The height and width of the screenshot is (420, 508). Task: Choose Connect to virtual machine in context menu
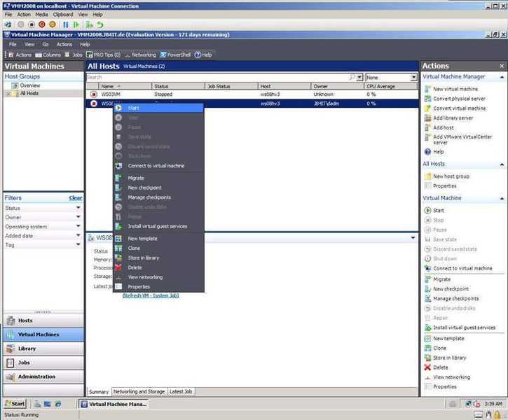(158, 166)
